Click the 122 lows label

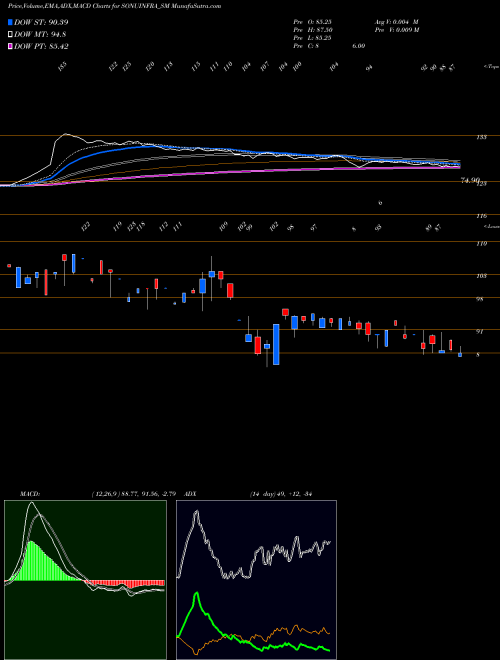click(86, 227)
